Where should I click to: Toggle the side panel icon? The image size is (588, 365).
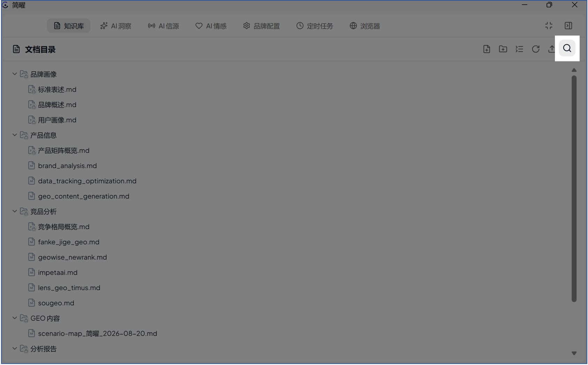(x=568, y=26)
